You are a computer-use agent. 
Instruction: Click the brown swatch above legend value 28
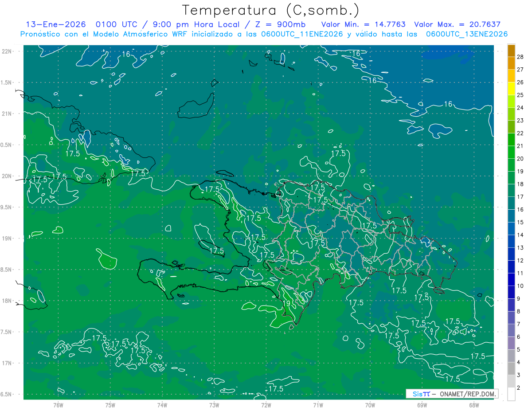point(511,51)
